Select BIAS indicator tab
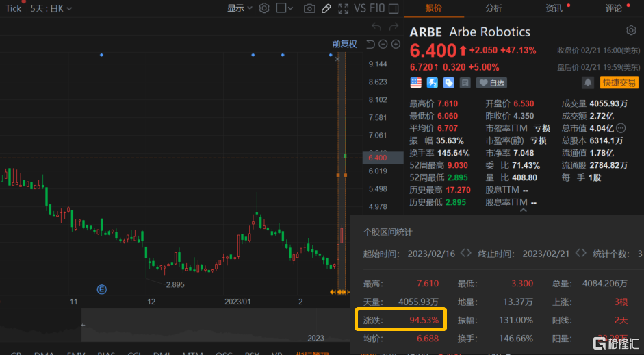 click(106, 353)
